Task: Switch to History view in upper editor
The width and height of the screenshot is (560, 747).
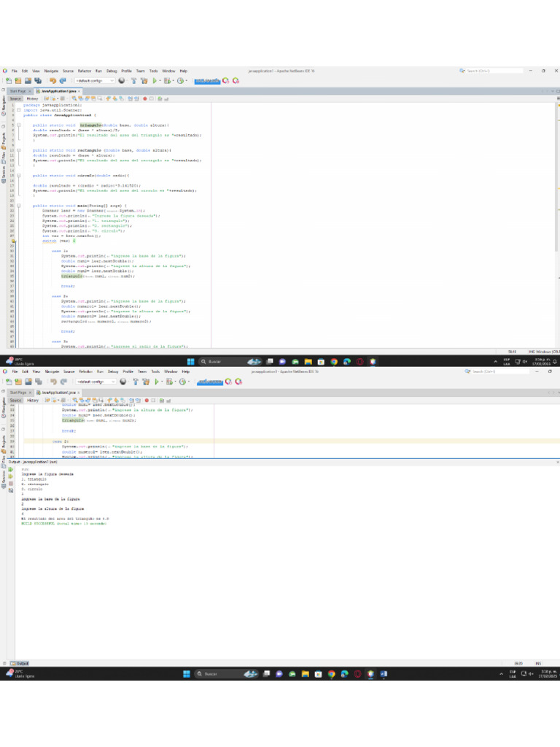Action: coord(32,98)
